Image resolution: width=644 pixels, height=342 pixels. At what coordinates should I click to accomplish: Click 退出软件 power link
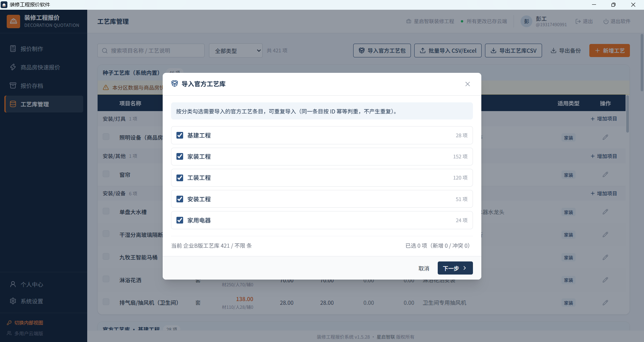(617, 21)
